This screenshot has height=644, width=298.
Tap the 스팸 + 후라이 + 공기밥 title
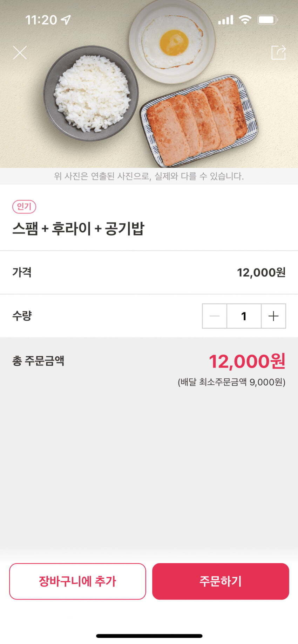coord(78,229)
